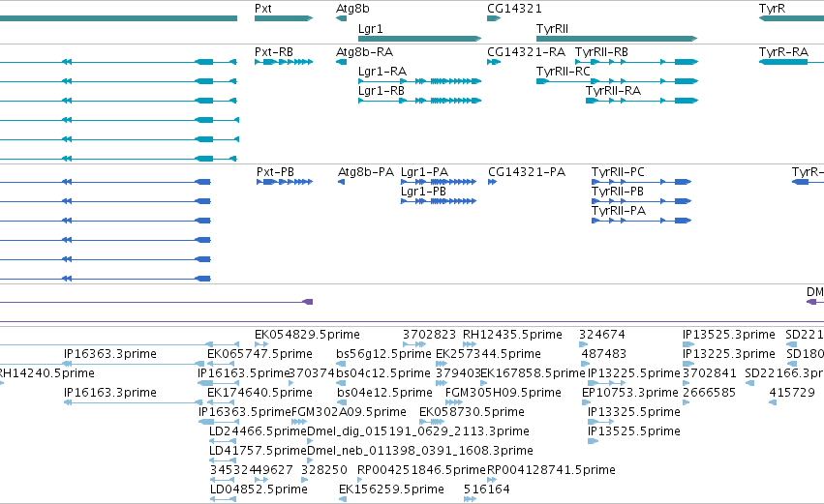The width and height of the screenshot is (824, 504).
Task: Select the Lgr1 gene span bar
Action: pyautogui.click(x=419, y=39)
